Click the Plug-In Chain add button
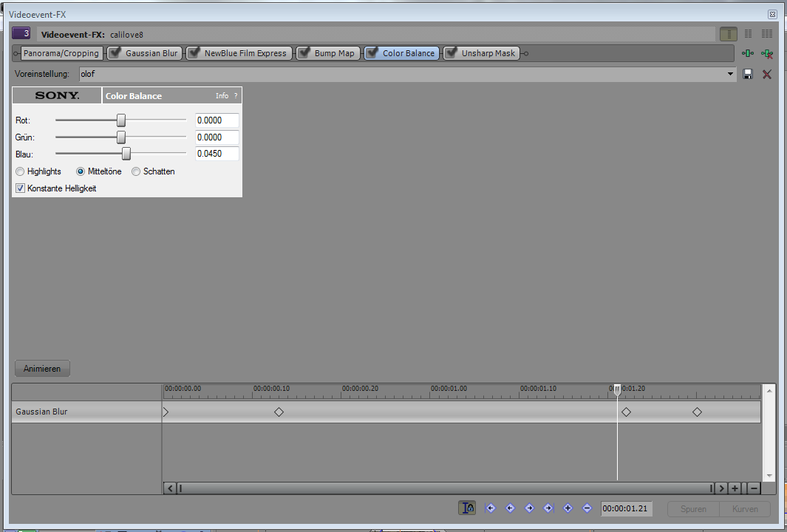 click(749, 53)
